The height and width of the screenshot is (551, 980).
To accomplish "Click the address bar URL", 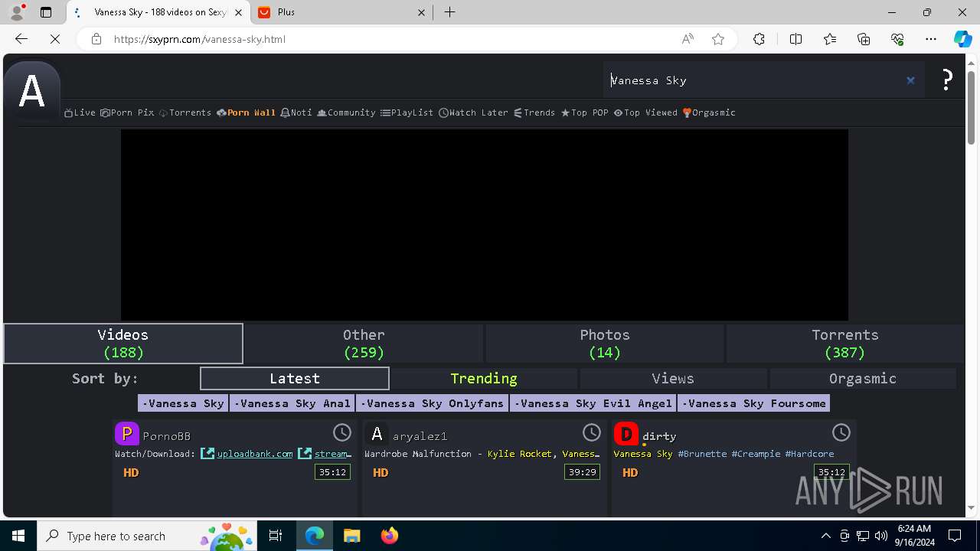I will point(199,39).
